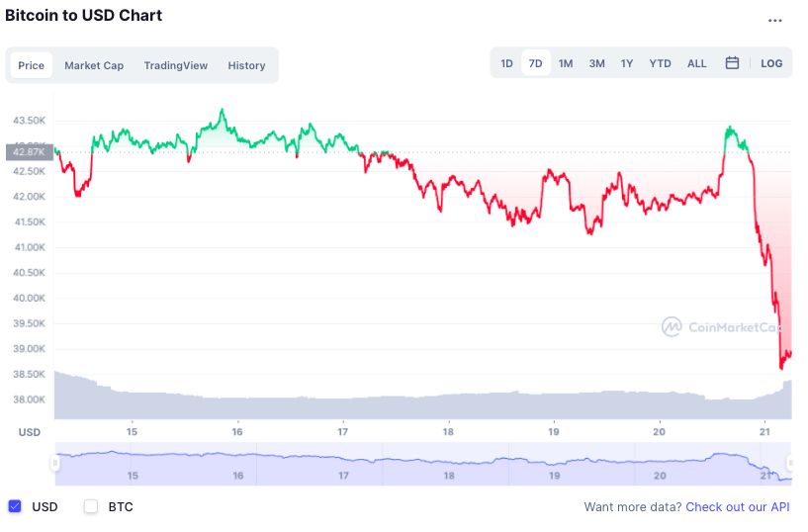
Task: Show the 1Y price range
Action: [x=627, y=63]
